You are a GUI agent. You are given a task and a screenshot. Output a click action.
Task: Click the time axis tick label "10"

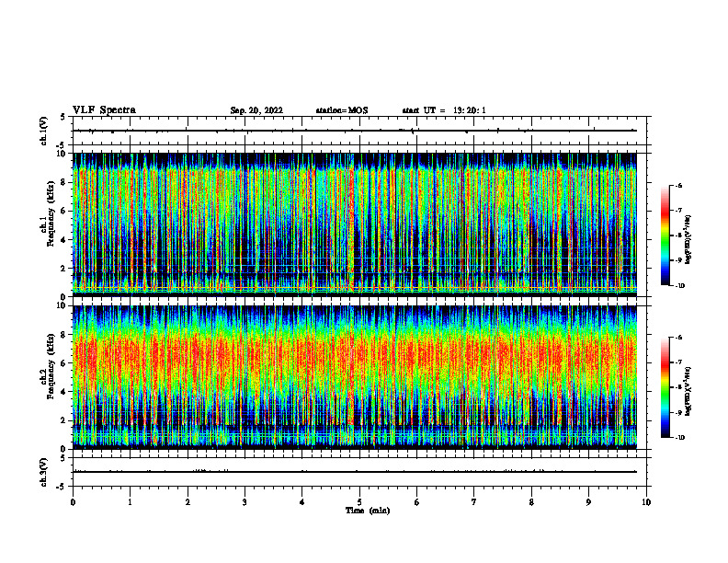point(646,502)
